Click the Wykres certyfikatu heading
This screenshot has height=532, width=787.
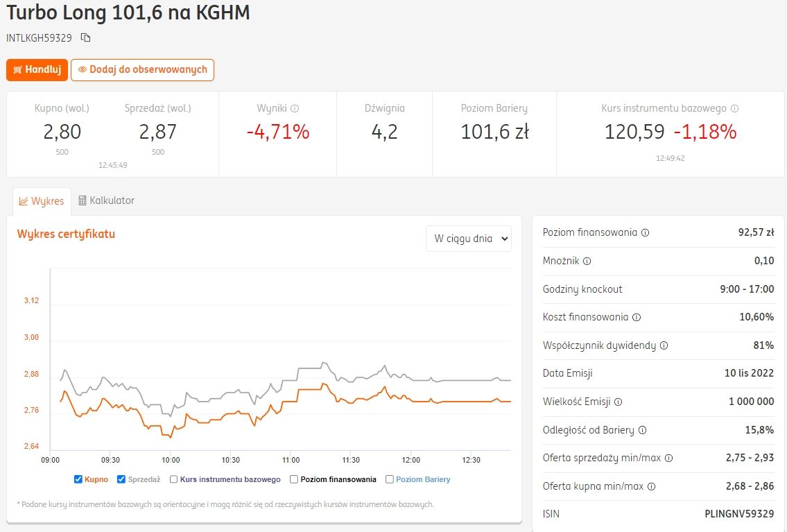(x=67, y=234)
